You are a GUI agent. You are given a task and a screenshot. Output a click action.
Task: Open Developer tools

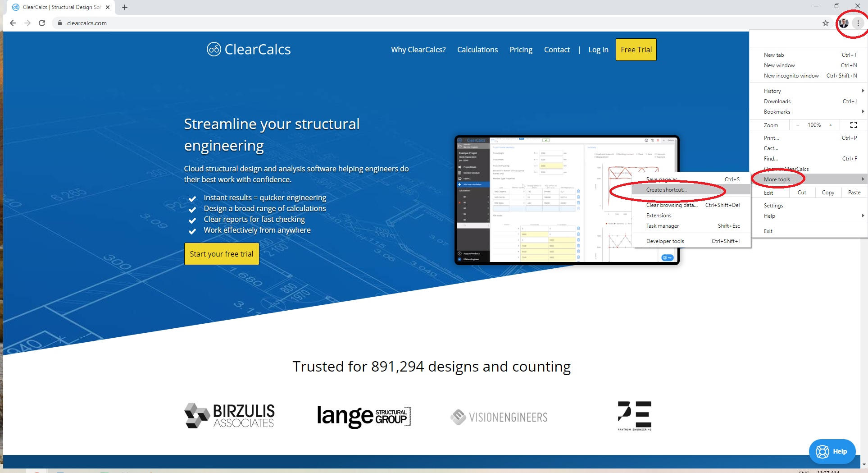click(691, 241)
